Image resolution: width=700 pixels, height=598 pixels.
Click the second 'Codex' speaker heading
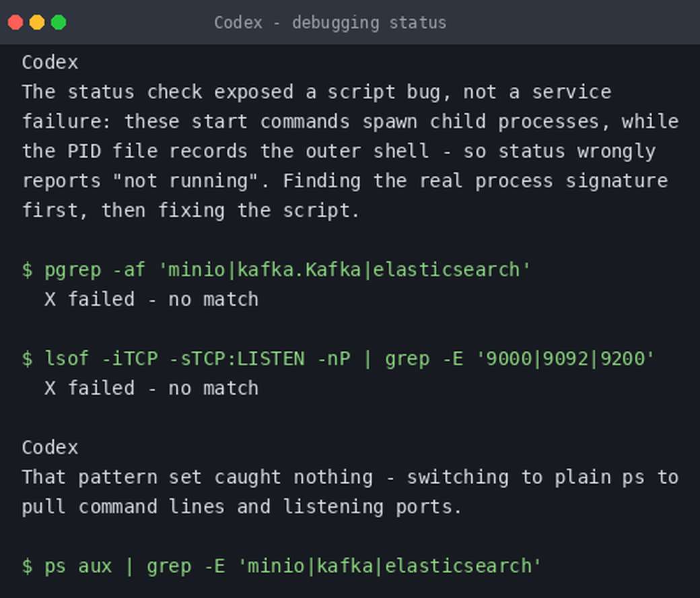50,448
